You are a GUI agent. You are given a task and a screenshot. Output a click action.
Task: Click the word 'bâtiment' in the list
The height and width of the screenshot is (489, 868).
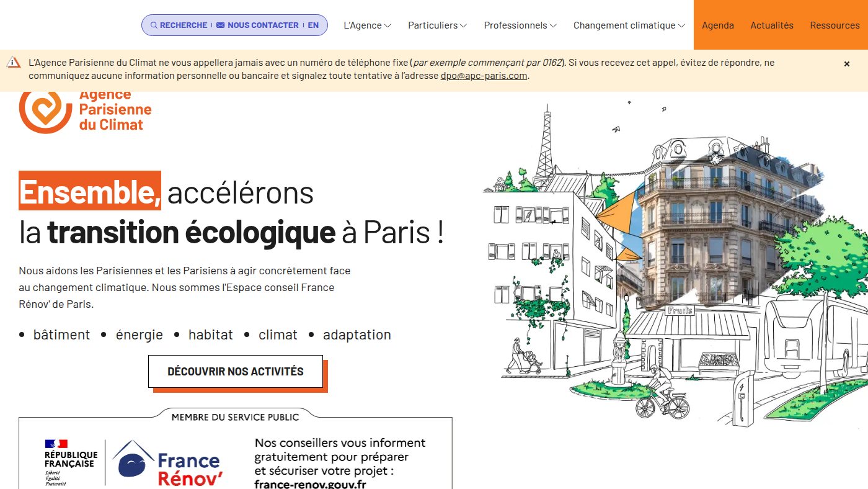(x=62, y=335)
